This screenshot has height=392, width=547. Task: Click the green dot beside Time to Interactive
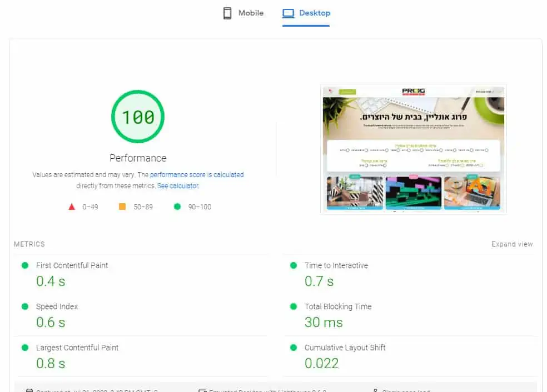pyautogui.click(x=294, y=265)
